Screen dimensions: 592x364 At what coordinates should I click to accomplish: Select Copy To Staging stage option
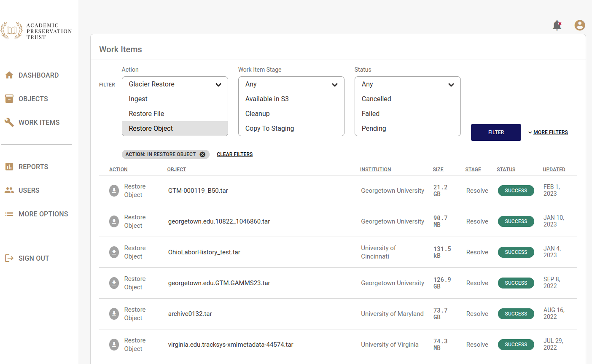pos(291,129)
